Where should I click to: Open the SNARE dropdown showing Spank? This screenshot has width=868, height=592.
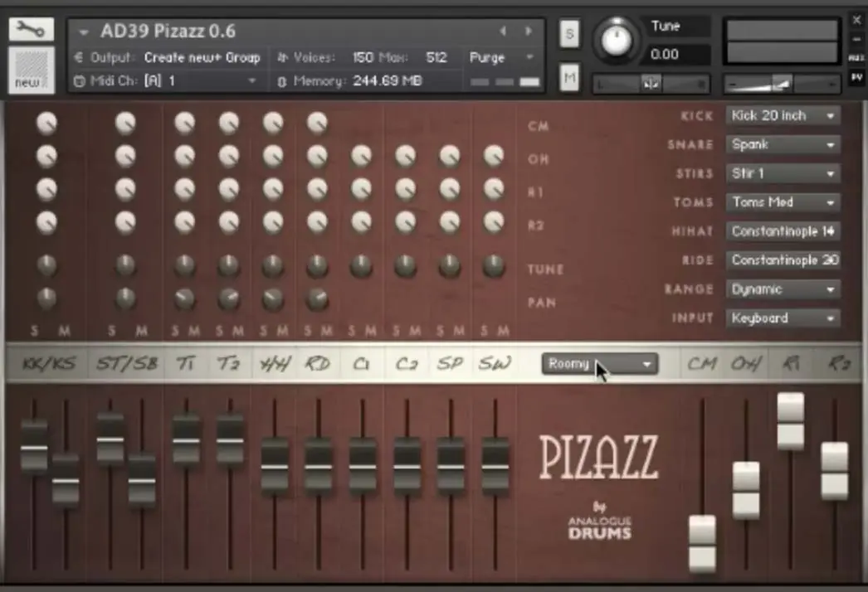pyautogui.click(x=783, y=144)
